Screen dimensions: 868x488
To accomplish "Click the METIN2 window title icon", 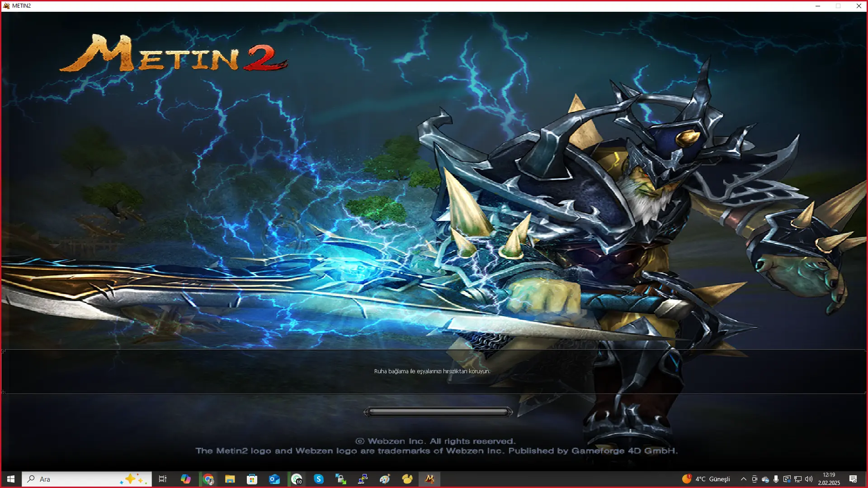I will (6, 6).
